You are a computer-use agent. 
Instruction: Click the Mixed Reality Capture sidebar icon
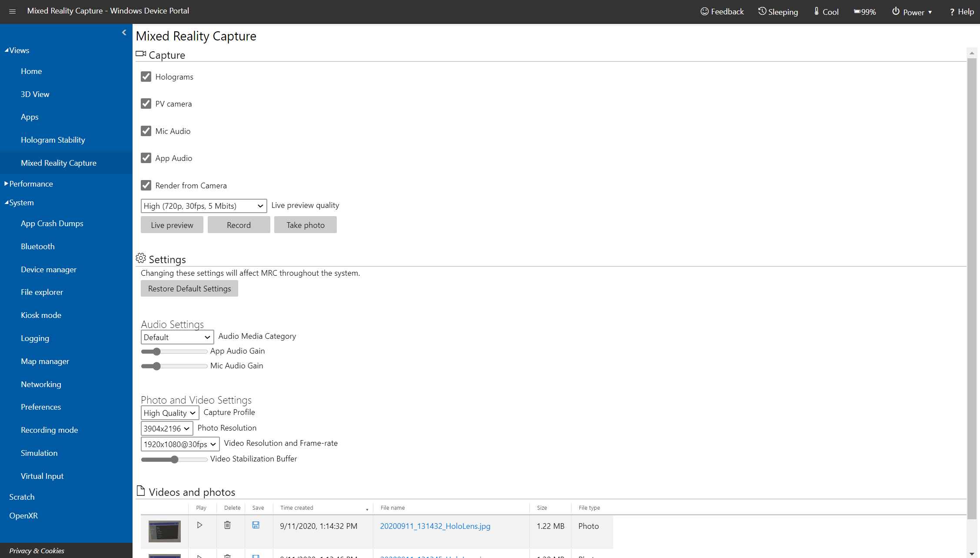click(x=59, y=162)
